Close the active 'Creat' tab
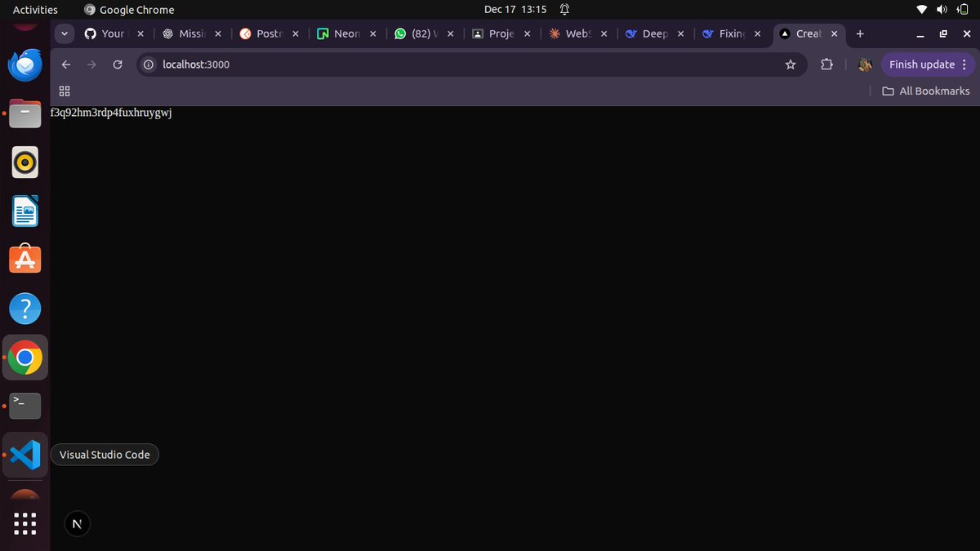Image resolution: width=980 pixels, height=551 pixels. [835, 33]
